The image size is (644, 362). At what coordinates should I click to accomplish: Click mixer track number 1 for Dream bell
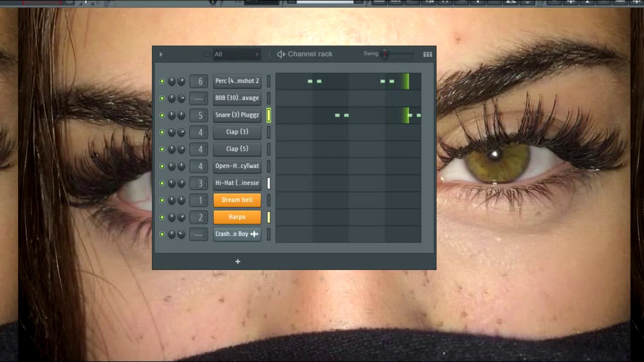(x=199, y=200)
